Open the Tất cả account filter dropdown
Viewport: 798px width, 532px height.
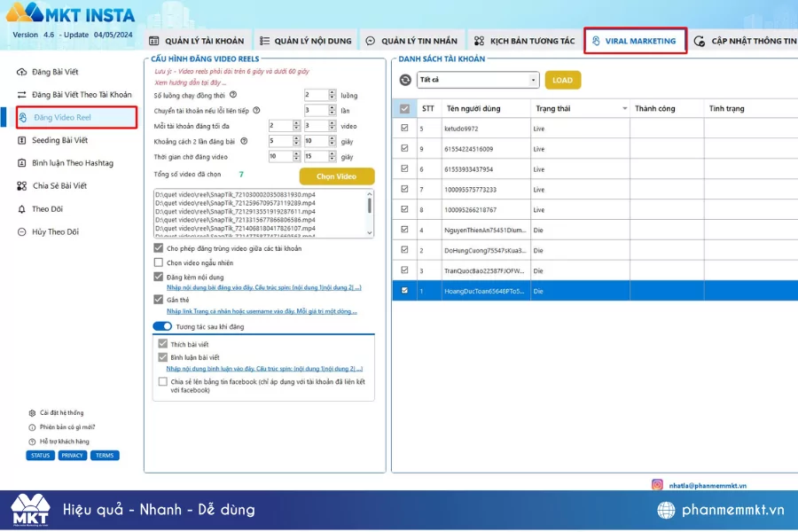point(478,80)
